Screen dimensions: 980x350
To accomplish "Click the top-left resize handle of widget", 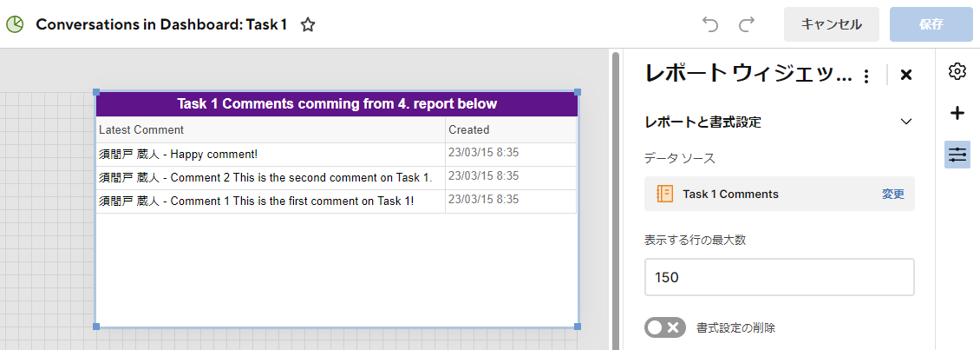I will pos(96,92).
